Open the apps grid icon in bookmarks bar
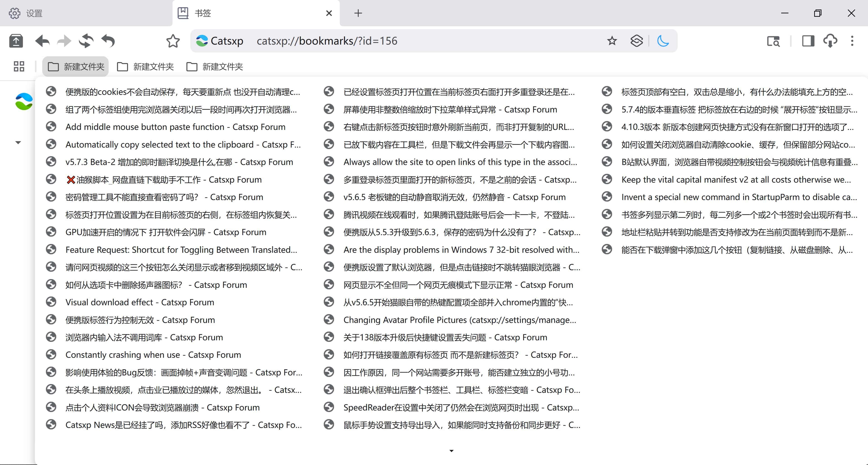The width and height of the screenshot is (868, 465). click(19, 67)
